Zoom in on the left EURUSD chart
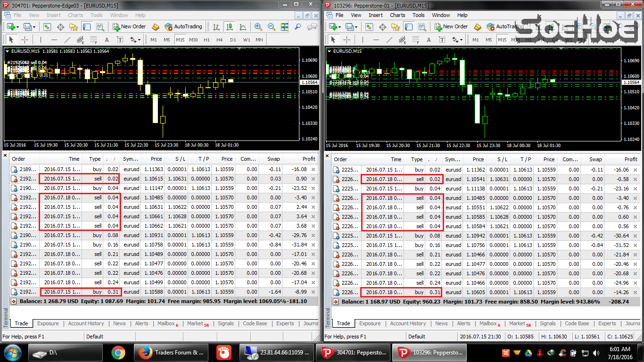The image size is (644, 362). 258,27
